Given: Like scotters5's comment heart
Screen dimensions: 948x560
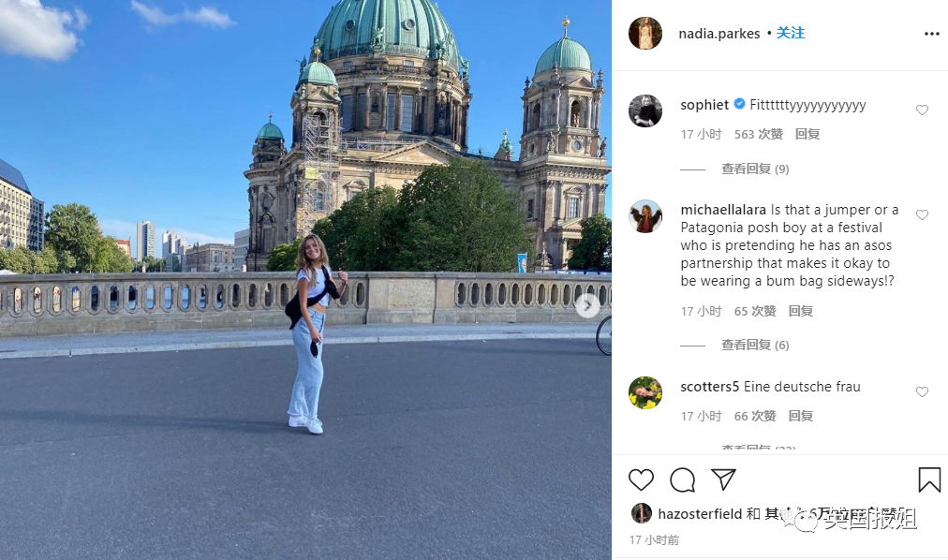Looking at the screenshot, I should pyautogui.click(x=922, y=391).
